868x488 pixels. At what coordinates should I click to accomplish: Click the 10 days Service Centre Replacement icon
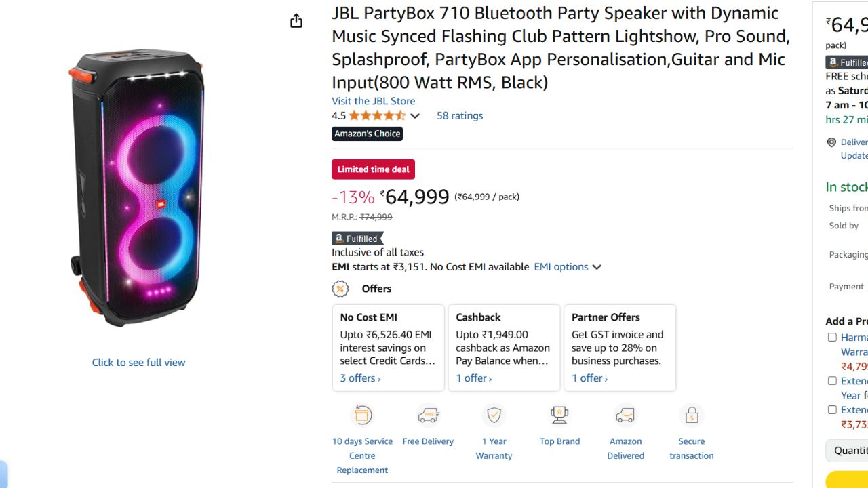(x=363, y=415)
